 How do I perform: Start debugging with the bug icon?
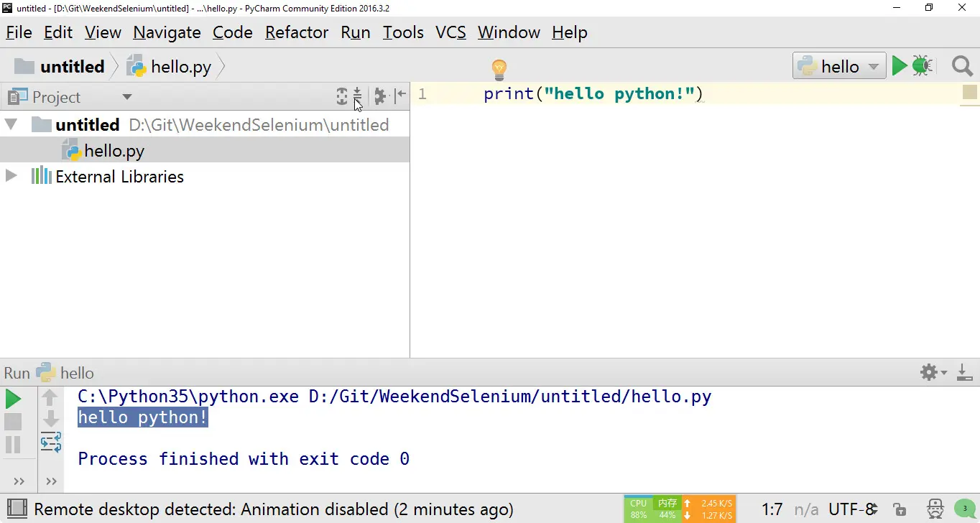coord(923,66)
